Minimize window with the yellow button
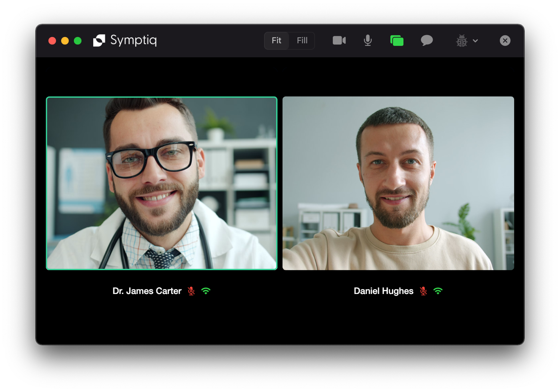This screenshot has height=392, width=560. tap(65, 41)
